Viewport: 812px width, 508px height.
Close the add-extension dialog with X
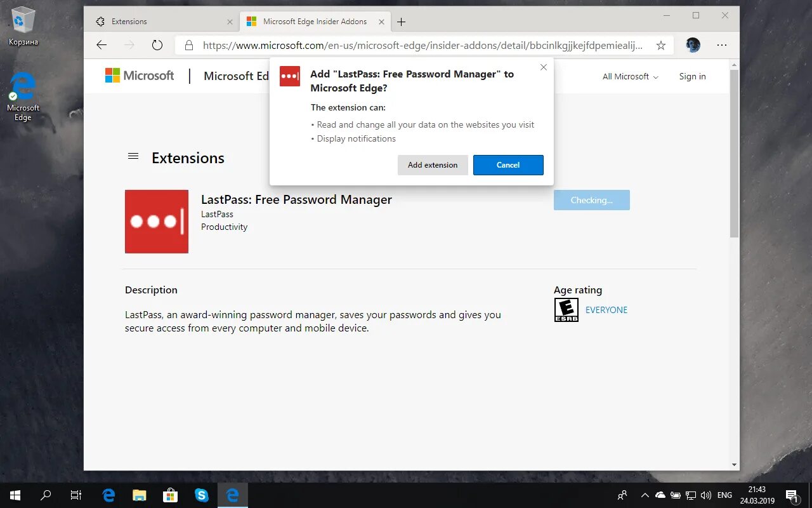[x=543, y=67]
